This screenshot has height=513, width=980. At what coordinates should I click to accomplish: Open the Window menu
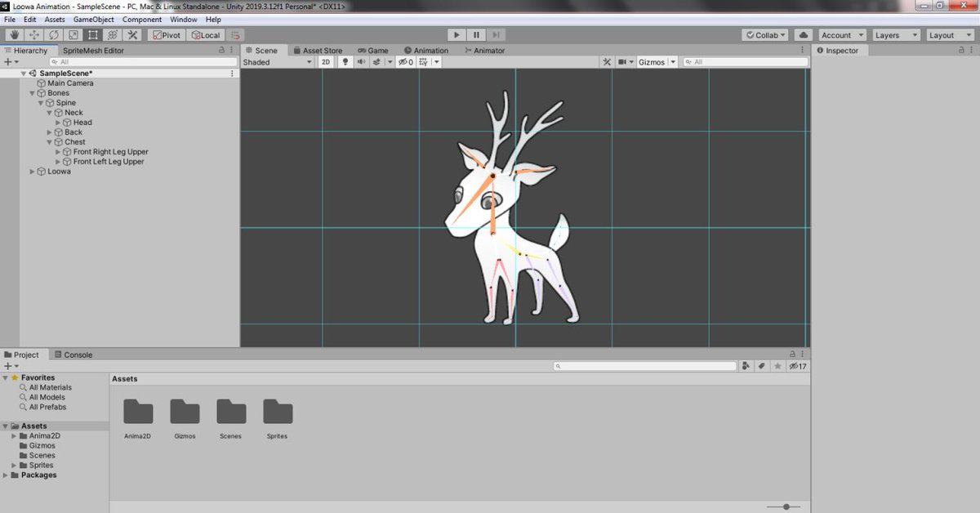point(184,19)
